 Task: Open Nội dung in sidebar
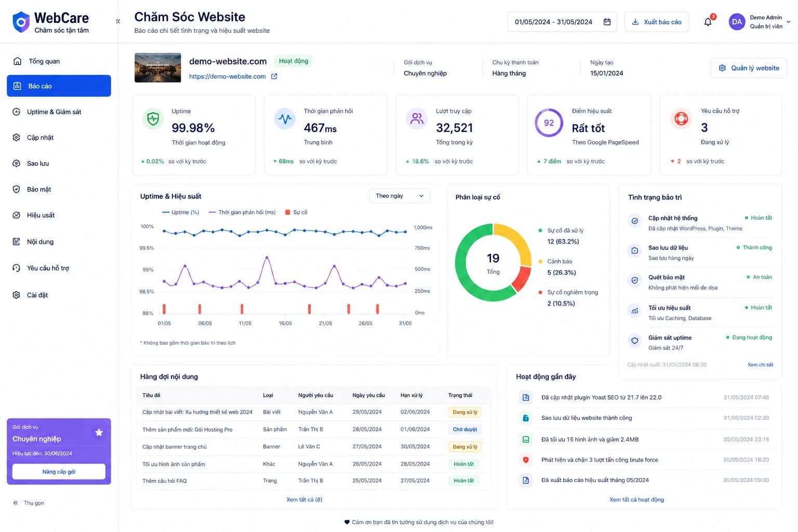(x=59, y=242)
